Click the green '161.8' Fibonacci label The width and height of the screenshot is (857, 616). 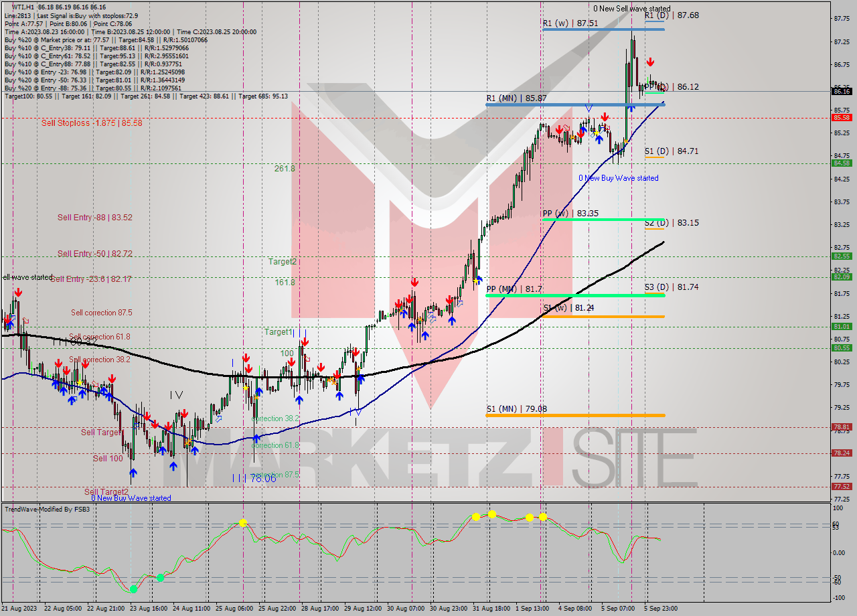point(285,283)
